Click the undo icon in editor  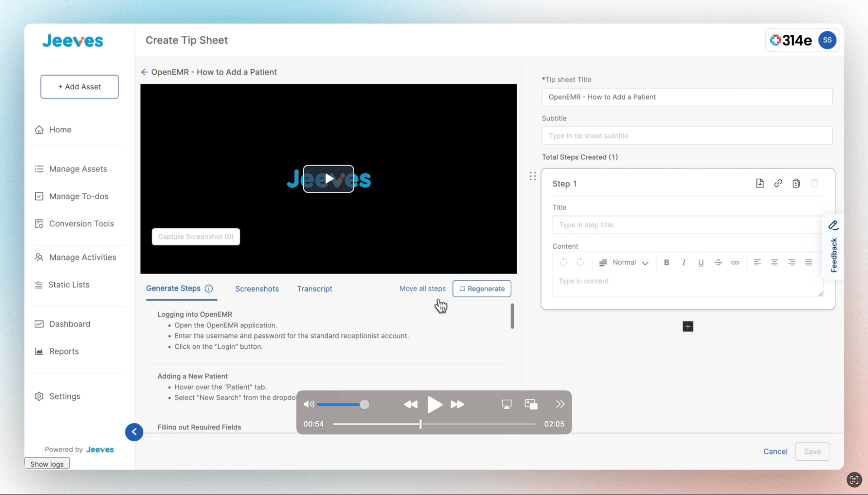563,262
